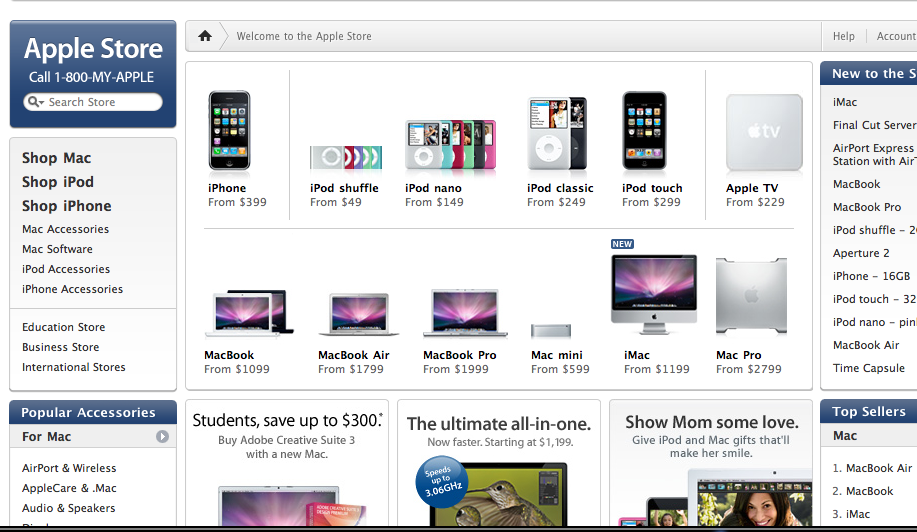The image size is (917, 532).
Task: Open top seller 3. iMac
Action: pyautogui.click(x=851, y=514)
